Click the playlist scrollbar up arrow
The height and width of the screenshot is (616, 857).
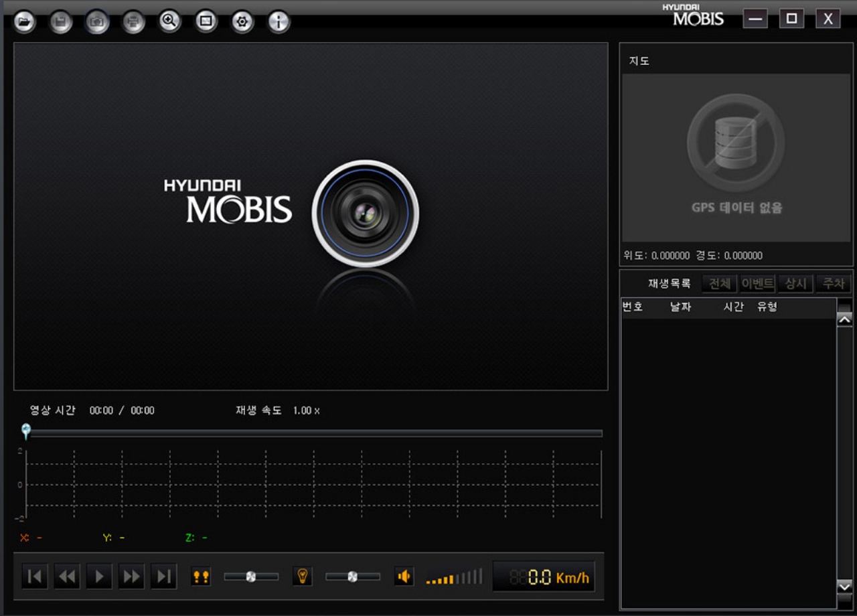click(845, 319)
